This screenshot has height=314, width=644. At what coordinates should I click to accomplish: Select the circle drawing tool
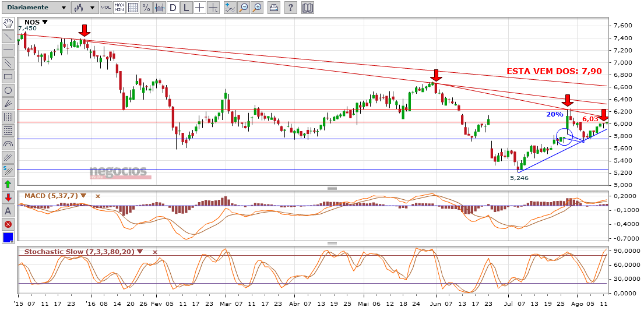pyautogui.click(x=8, y=90)
